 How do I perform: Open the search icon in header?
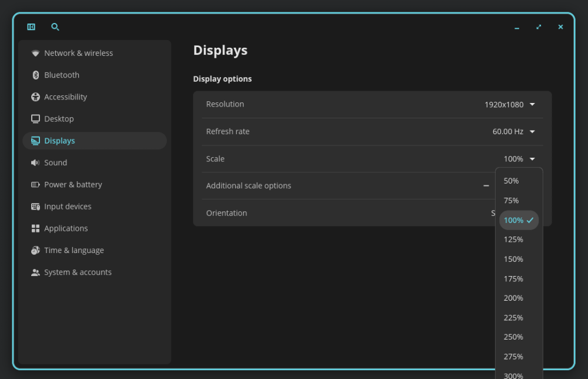(x=55, y=27)
